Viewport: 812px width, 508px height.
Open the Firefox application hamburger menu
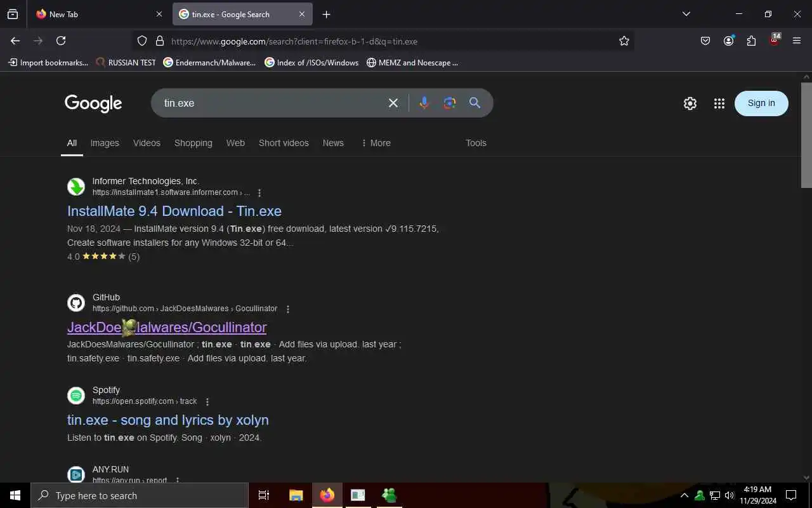tap(797, 41)
